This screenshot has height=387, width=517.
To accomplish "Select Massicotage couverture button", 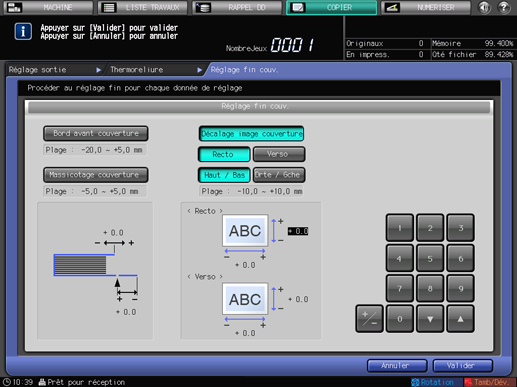I will click(x=96, y=175).
